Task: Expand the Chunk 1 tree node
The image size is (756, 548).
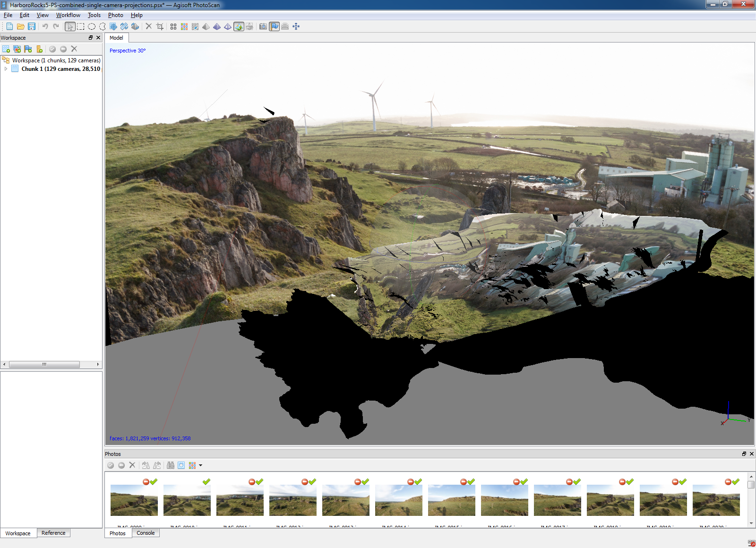Action: [6, 68]
